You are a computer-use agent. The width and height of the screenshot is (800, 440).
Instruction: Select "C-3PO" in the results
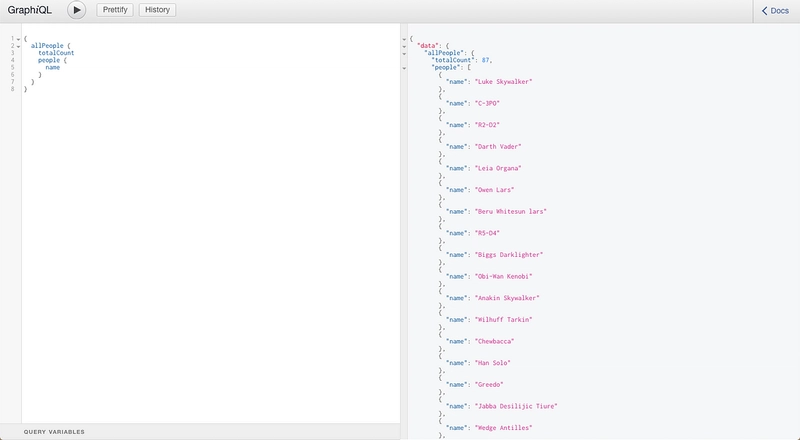click(x=487, y=103)
